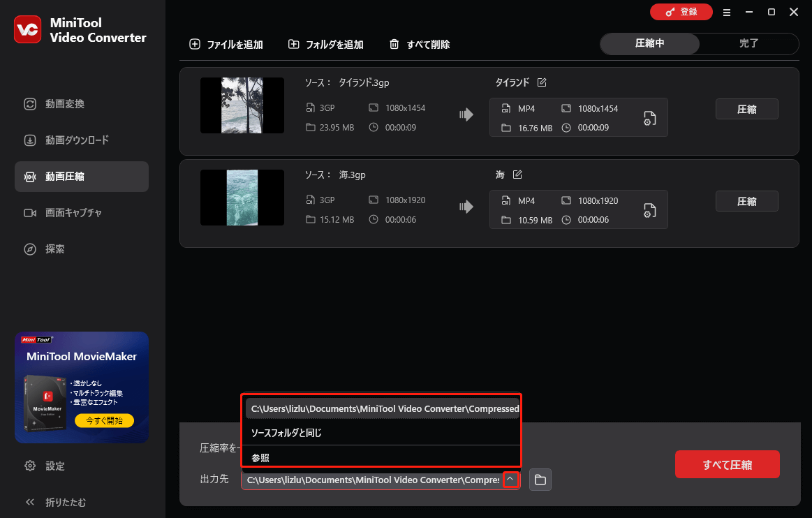
Task: Click the 10.59 MB output size
Action: click(535, 220)
